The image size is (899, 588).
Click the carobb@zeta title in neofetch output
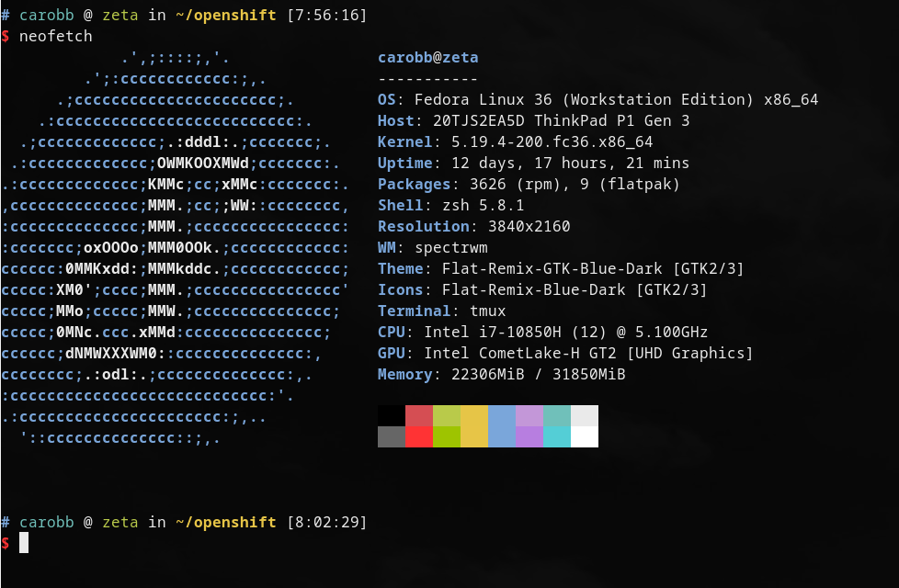427,58
